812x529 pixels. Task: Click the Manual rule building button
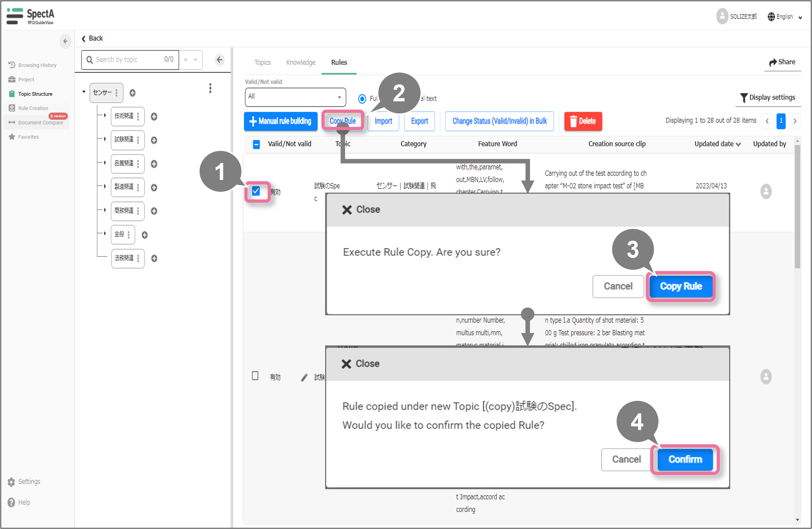280,121
